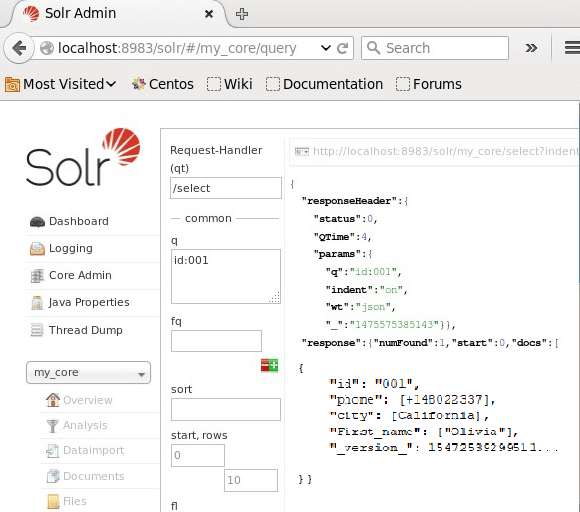This screenshot has width=580, height=512.
Task: Reload the page with the refresh icon
Action: point(343,48)
